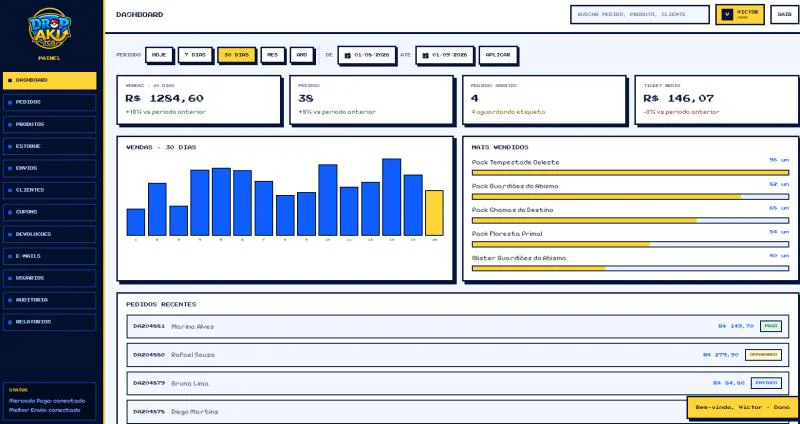Image resolution: width=800 pixels, height=424 pixels.
Task: Click the Pack Tempestade Celeste progress bar
Action: click(630, 172)
